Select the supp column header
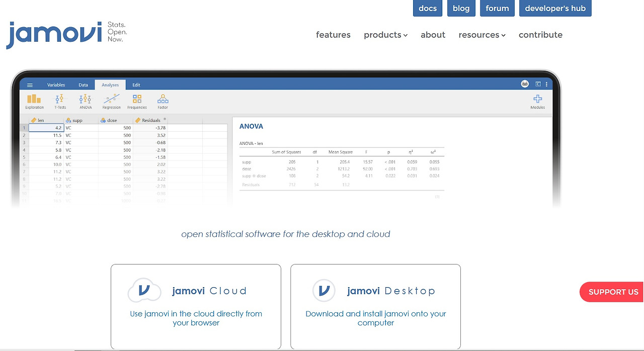This screenshot has height=351, width=644. click(80, 120)
